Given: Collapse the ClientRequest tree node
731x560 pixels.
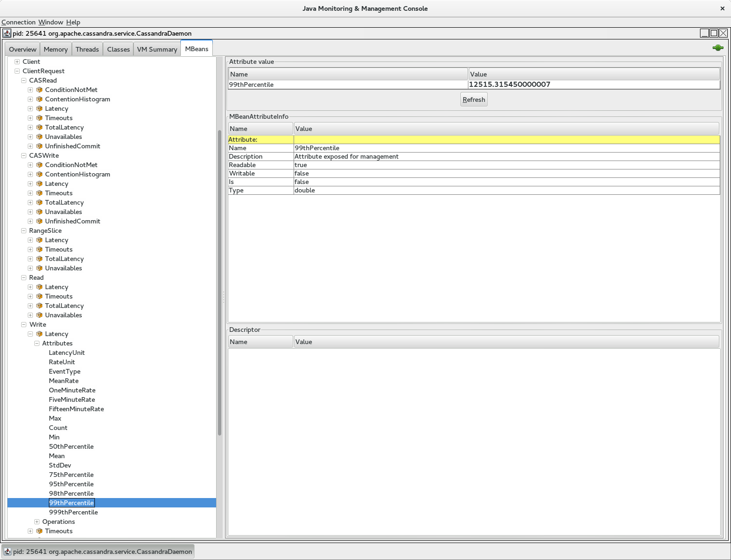Looking at the screenshot, I should click(x=17, y=71).
